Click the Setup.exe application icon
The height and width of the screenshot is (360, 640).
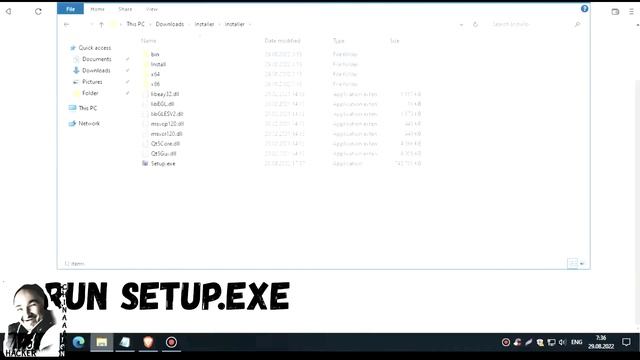(145, 163)
